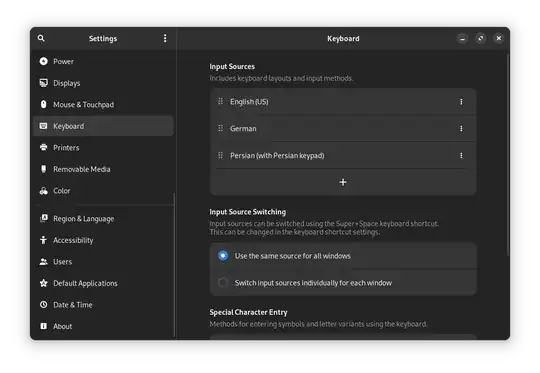This screenshot has width=540, height=373.
Task: Open the Settings sidebar kebab menu
Action: 165,38
